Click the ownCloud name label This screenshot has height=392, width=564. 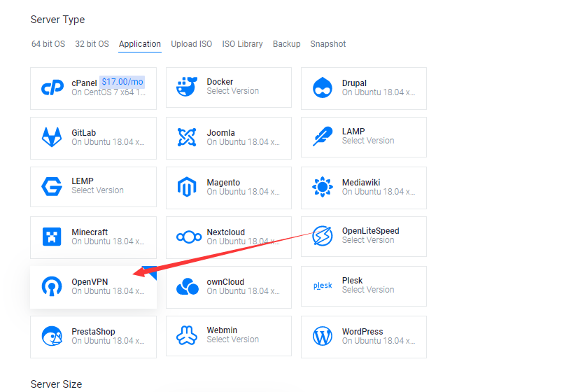(225, 282)
